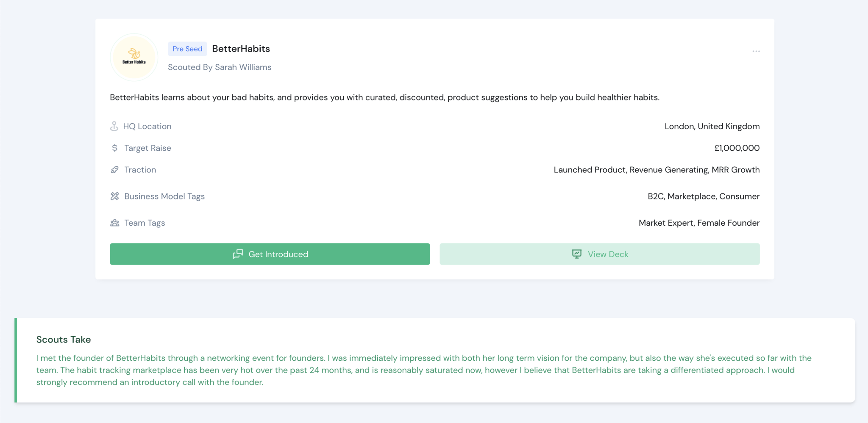Click the £1,000,000 target raise value
The width and height of the screenshot is (868, 423).
(737, 148)
